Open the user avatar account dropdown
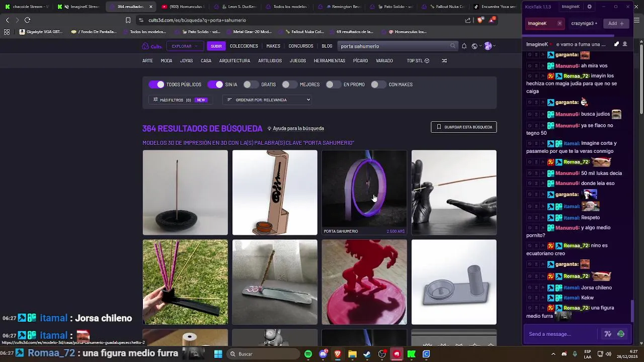This screenshot has height=362, width=644. coord(490,46)
